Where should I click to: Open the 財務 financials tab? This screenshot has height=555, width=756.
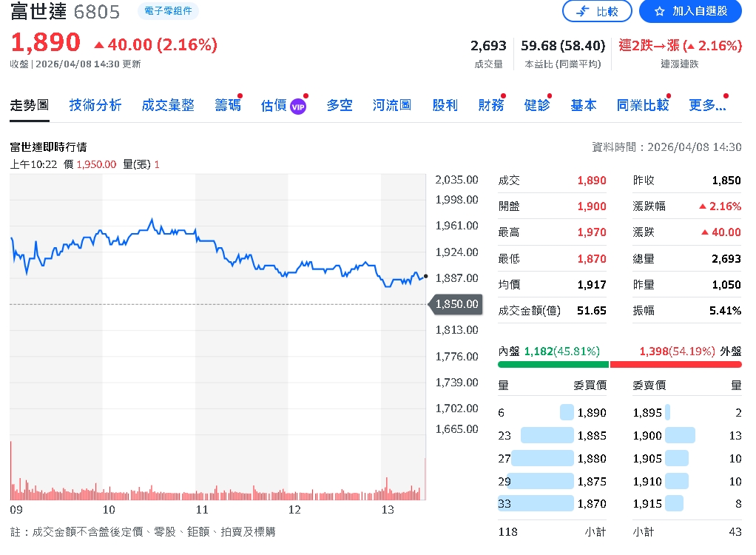pyautogui.click(x=490, y=106)
